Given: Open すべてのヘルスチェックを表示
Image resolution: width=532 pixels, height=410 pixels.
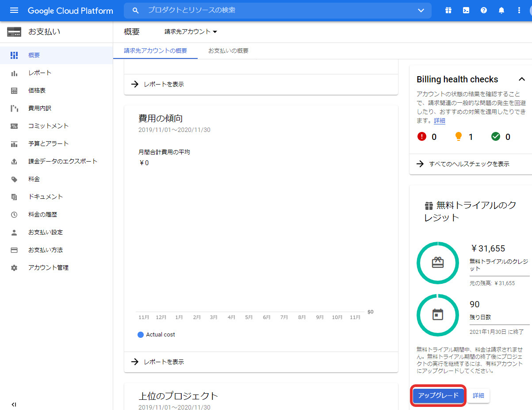Looking at the screenshot, I should click(x=469, y=164).
